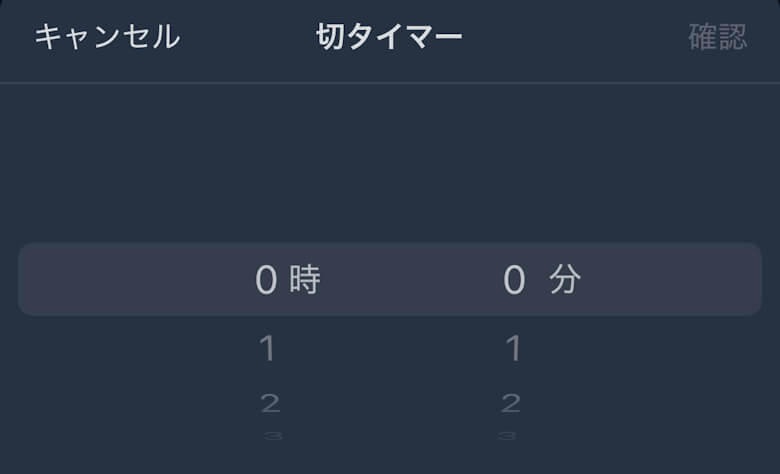
Task: Click header space between 切タイマー and 確認
Action: 575,37
